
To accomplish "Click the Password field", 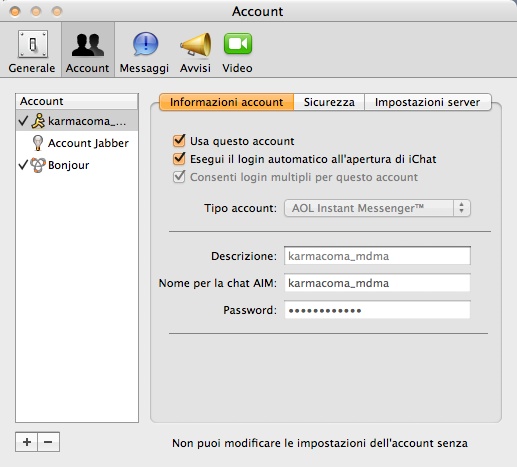I will tap(377, 310).
